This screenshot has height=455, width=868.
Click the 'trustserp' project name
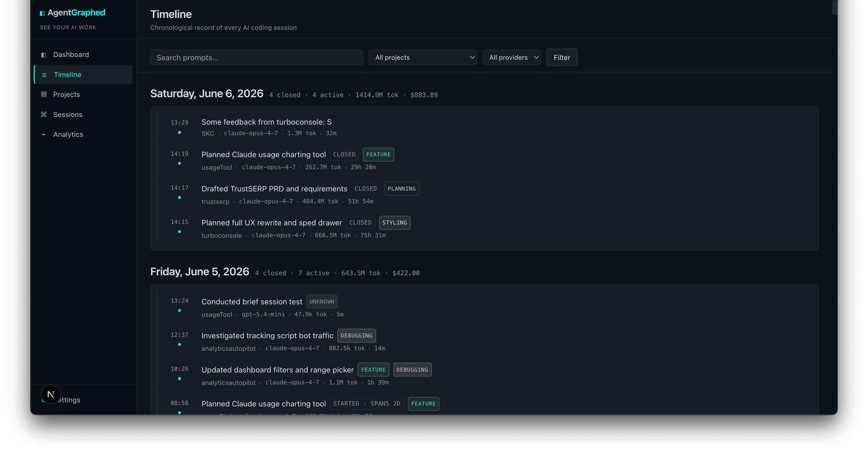[215, 201]
